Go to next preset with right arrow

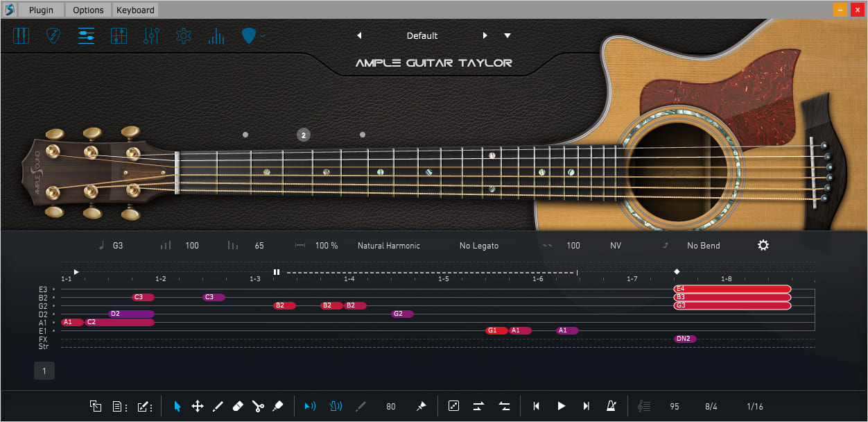point(485,35)
